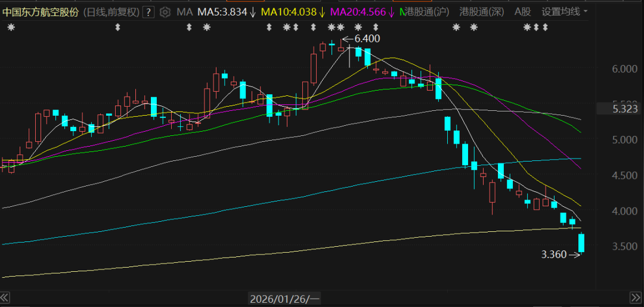Expand the MA indicator type label

click(x=185, y=12)
